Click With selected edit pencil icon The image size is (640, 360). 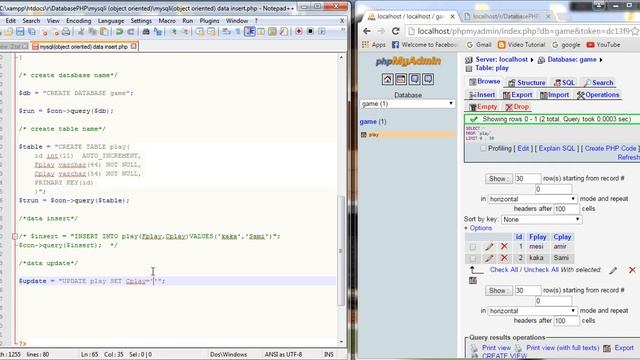(613, 270)
